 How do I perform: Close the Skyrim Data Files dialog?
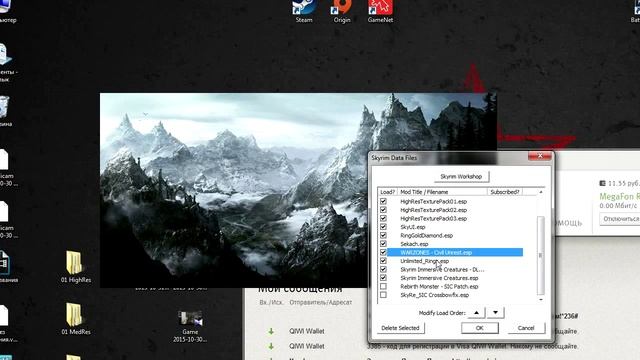[x=540, y=156]
